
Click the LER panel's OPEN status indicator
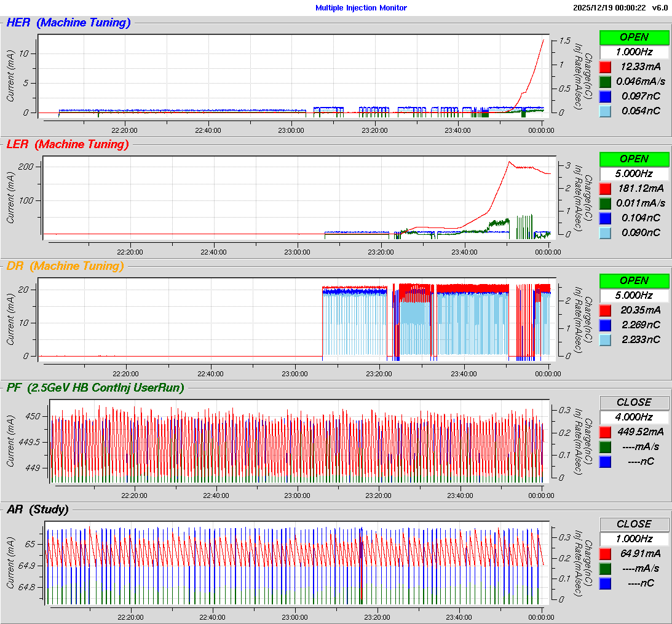point(634,159)
